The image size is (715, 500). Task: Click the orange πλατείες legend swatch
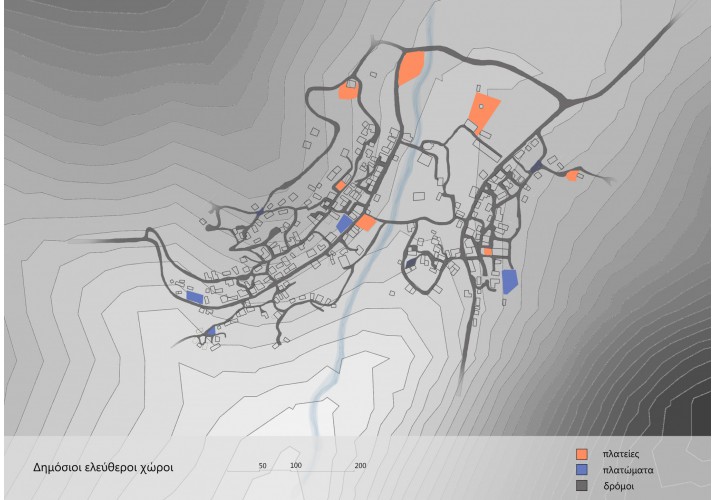tap(581, 454)
